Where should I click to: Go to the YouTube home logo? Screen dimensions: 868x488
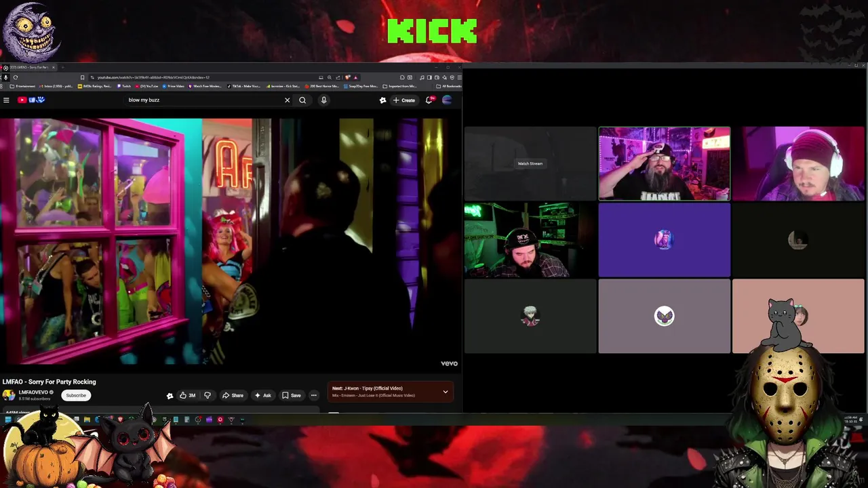[x=31, y=100]
